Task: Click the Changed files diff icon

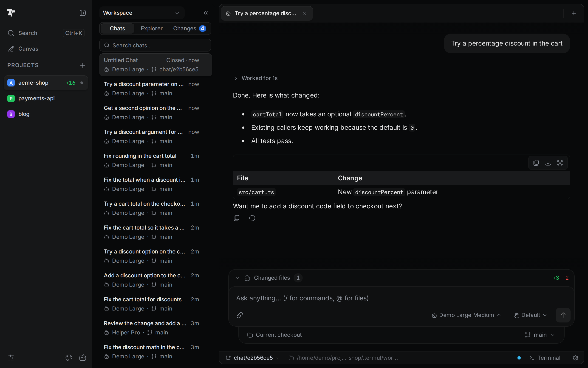Action: point(247,278)
